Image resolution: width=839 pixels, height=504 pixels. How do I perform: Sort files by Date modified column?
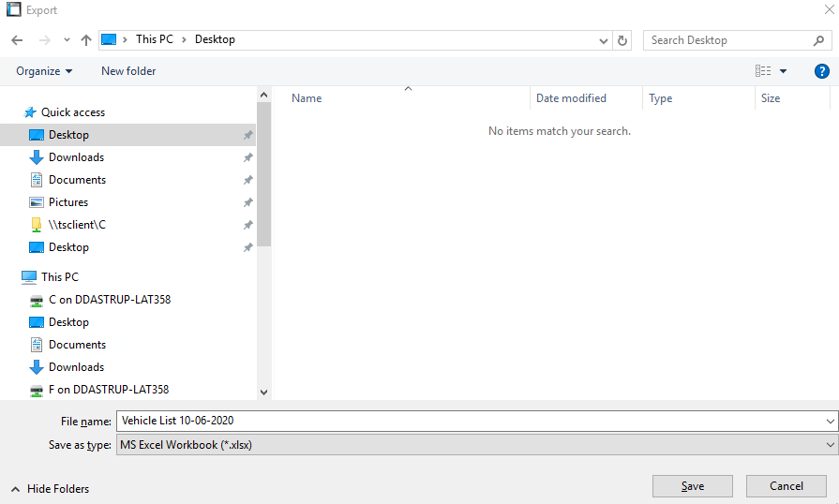click(x=571, y=98)
